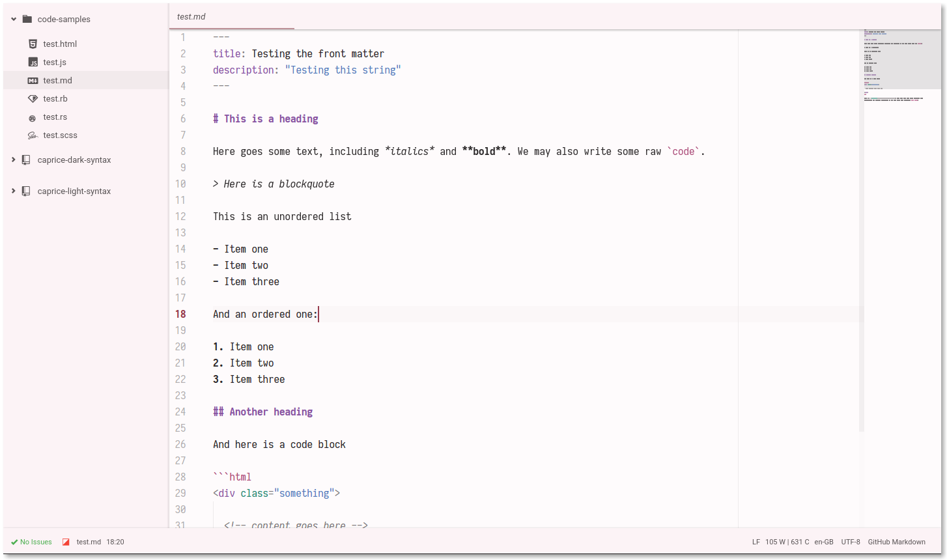Image resolution: width=947 pixels, height=560 pixels.
Task: Change LF line ending setting
Action: pyautogui.click(x=756, y=542)
